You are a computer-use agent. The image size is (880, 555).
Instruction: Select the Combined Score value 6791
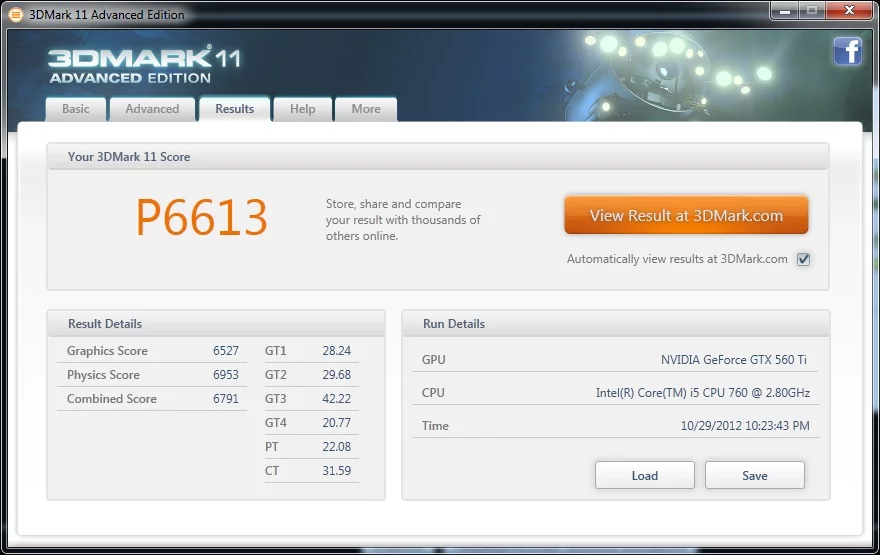(x=226, y=399)
